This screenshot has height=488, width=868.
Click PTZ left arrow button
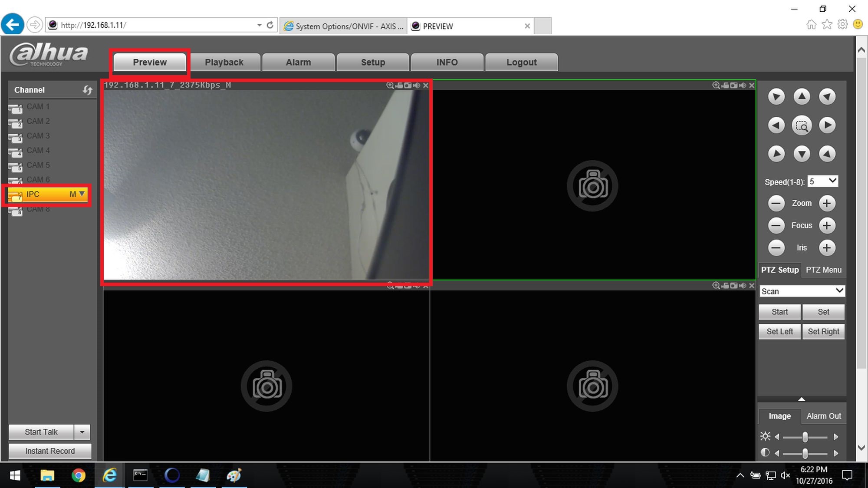tap(776, 125)
